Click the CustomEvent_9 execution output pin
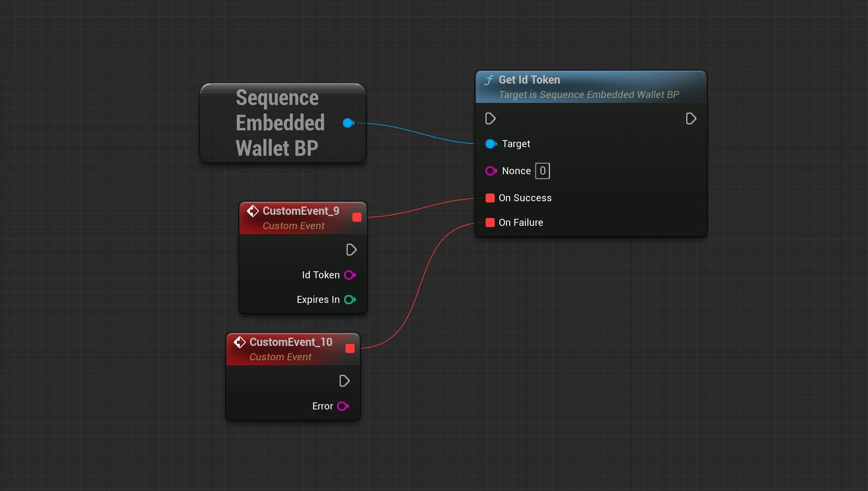 [351, 250]
